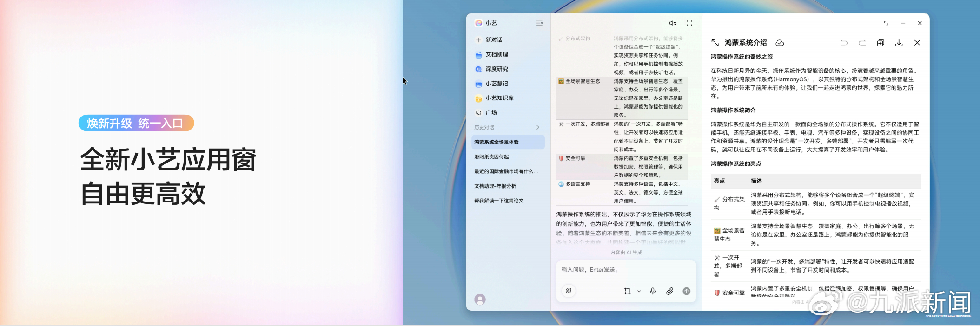
Task: Click the undo arrow icon
Action: (x=844, y=43)
